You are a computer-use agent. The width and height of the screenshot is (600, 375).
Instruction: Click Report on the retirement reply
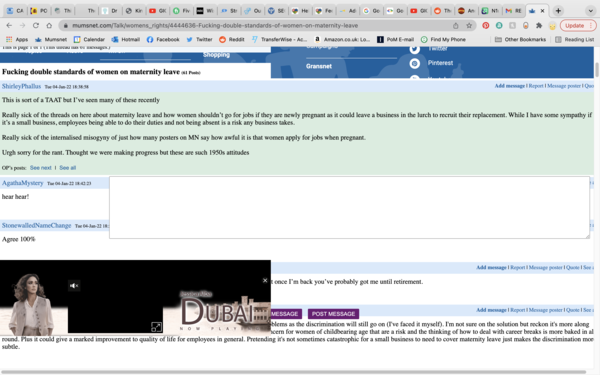tap(517, 267)
